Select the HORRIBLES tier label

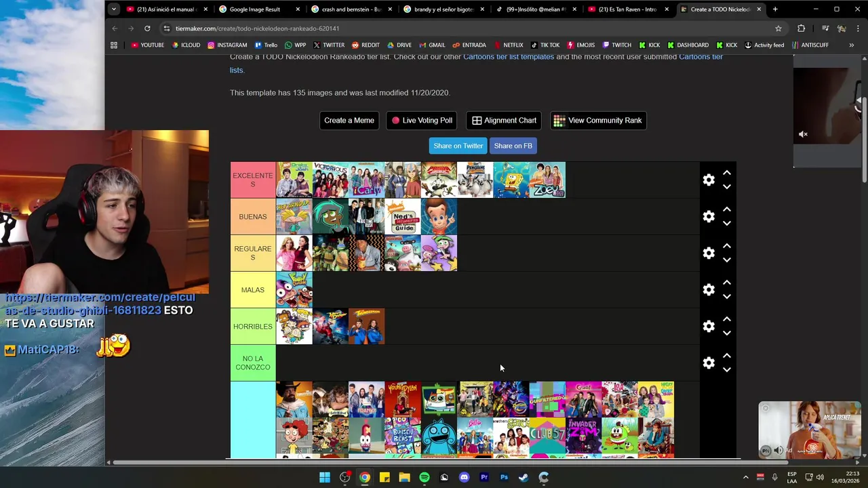pyautogui.click(x=253, y=326)
